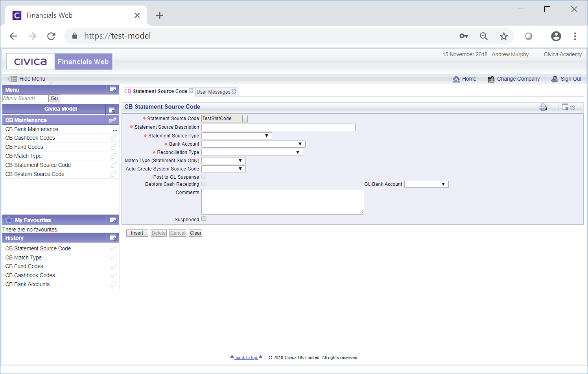The height and width of the screenshot is (374, 588).
Task: Open CB Cashbook Codes in new window icon in menu
Action: click(114, 138)
